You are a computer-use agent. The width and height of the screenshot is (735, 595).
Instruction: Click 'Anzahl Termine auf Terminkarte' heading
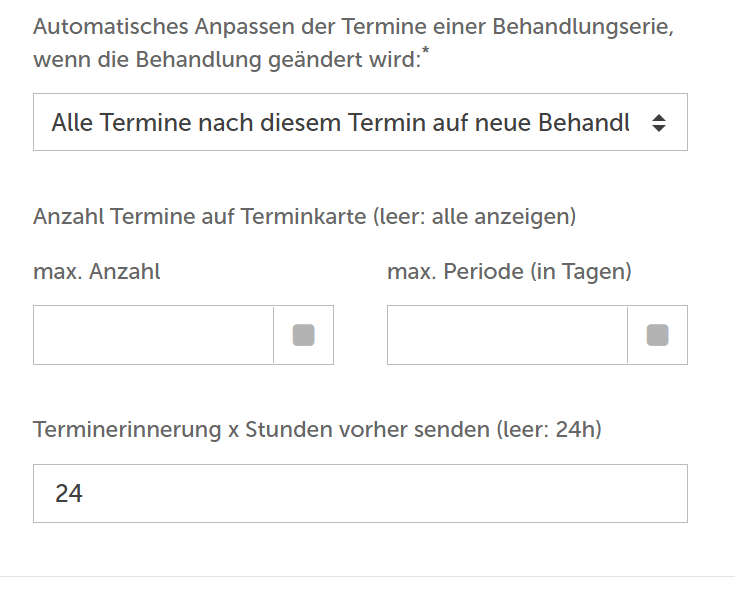(198, 216)
